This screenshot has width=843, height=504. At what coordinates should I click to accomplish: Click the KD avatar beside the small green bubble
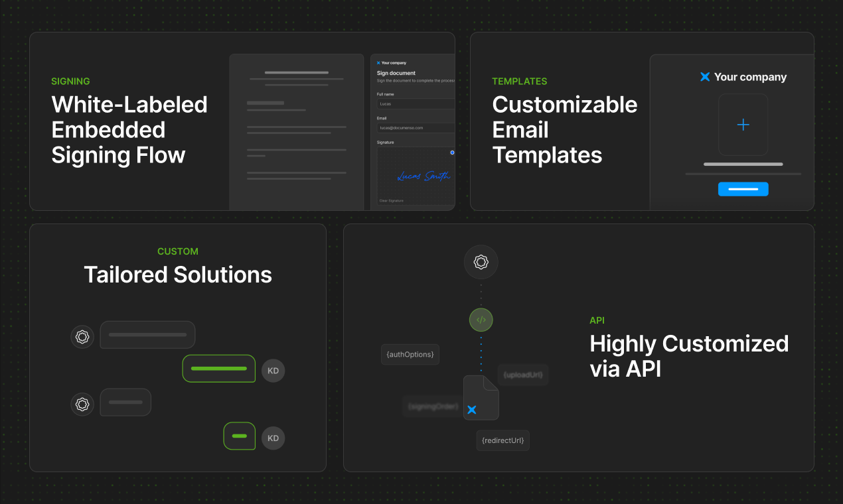pos(273,438)
